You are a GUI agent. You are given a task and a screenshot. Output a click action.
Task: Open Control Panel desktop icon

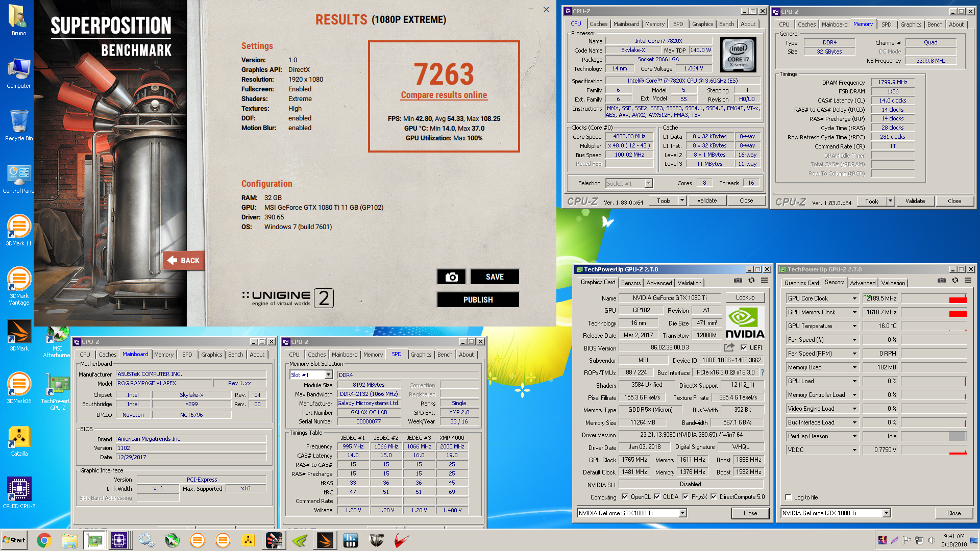click(19, 179)
